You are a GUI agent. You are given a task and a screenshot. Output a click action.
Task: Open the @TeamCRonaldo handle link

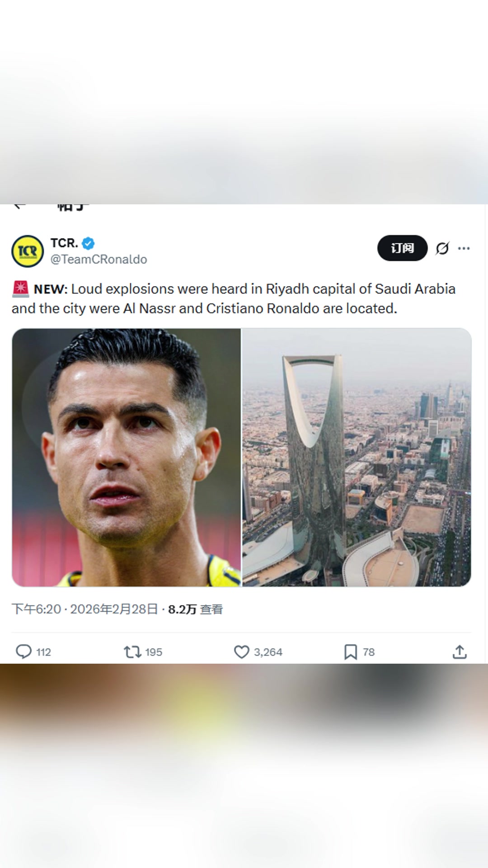point(99,259)
